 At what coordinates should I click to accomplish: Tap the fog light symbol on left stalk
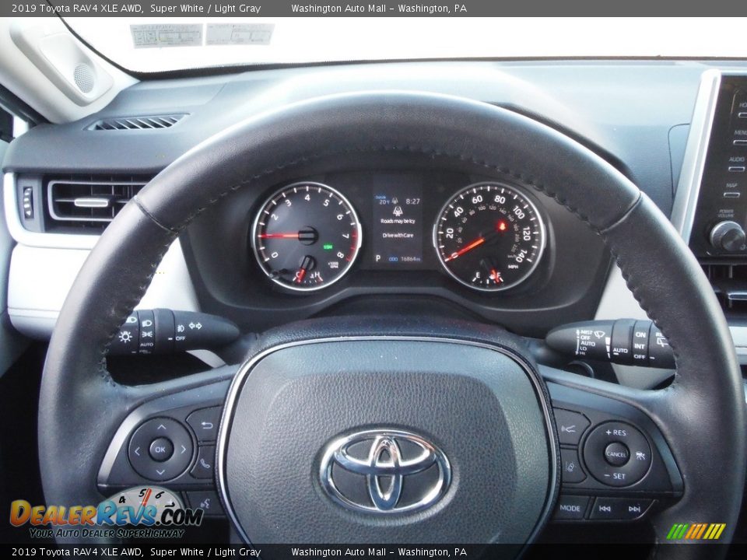[x=180, y=328]
